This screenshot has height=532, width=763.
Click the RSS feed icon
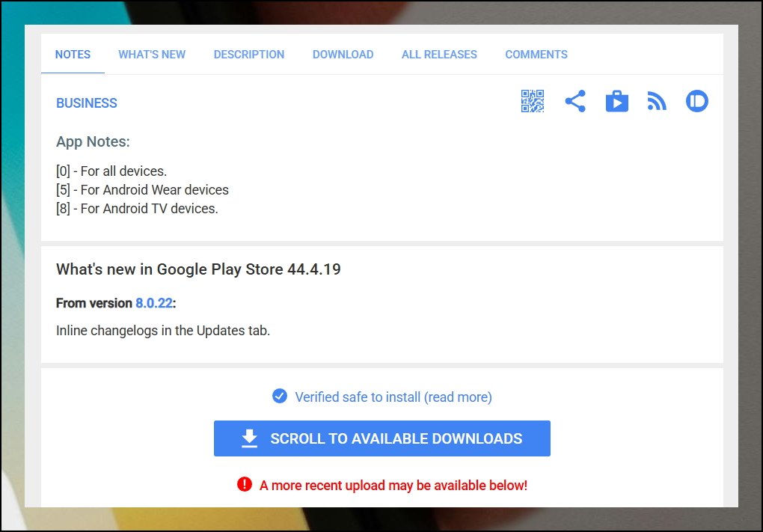pyautogui.click(x=657, y=101)
